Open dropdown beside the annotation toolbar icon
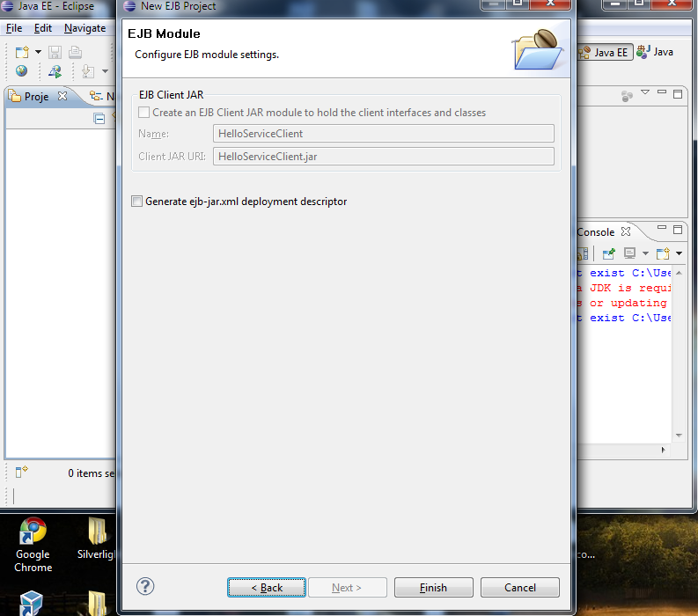The width and height of the screenshot is (698, 616). coord(105,71)
